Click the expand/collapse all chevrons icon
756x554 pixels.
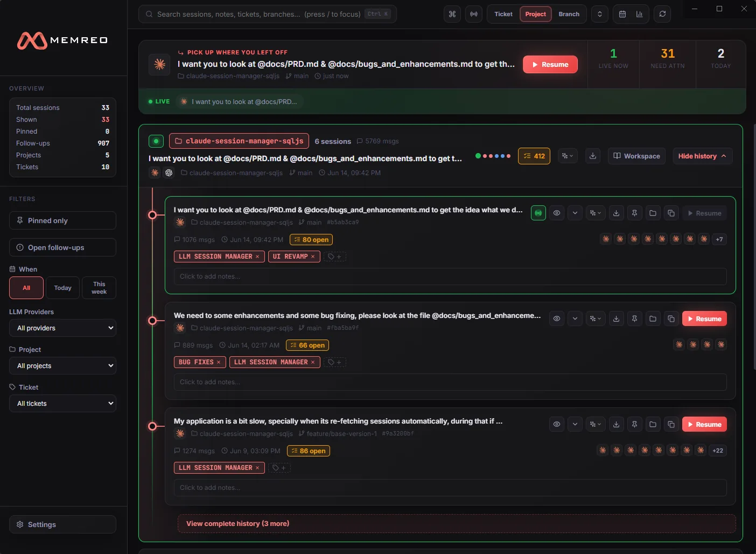(x=600, y=14)
